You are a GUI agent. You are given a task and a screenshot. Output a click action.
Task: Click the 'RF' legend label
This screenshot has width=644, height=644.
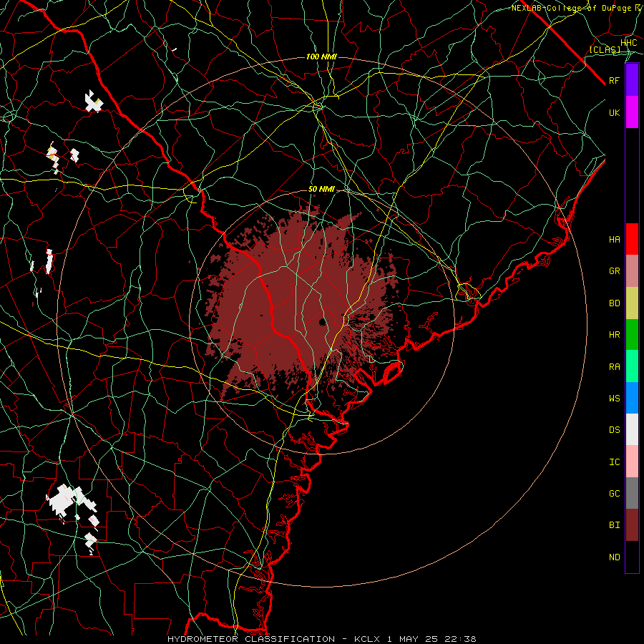pos(615,80)
